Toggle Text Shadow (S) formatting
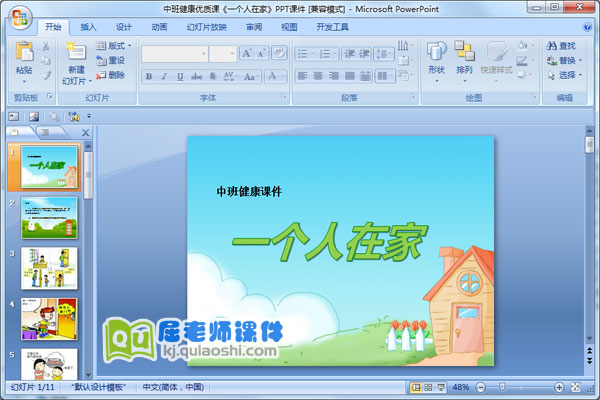The width and height of the screenshot is (600, 400). (x=213, y=77)
